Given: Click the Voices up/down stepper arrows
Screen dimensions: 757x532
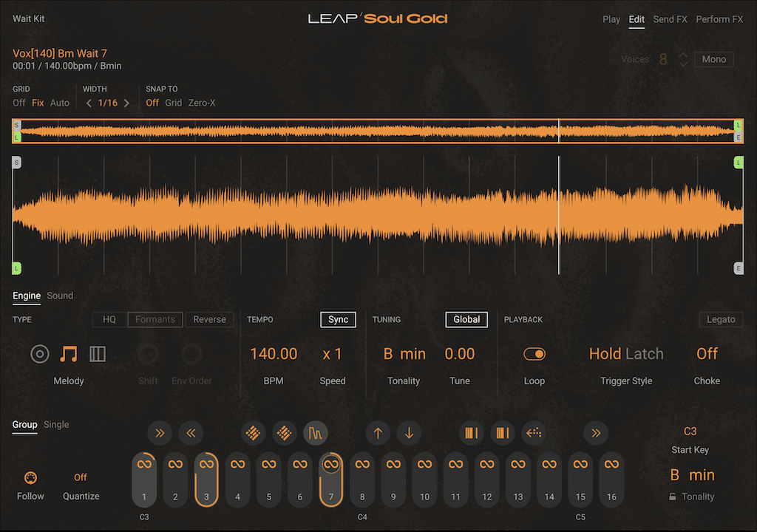Looking at the screenshot, I should (x=683, y=59).
